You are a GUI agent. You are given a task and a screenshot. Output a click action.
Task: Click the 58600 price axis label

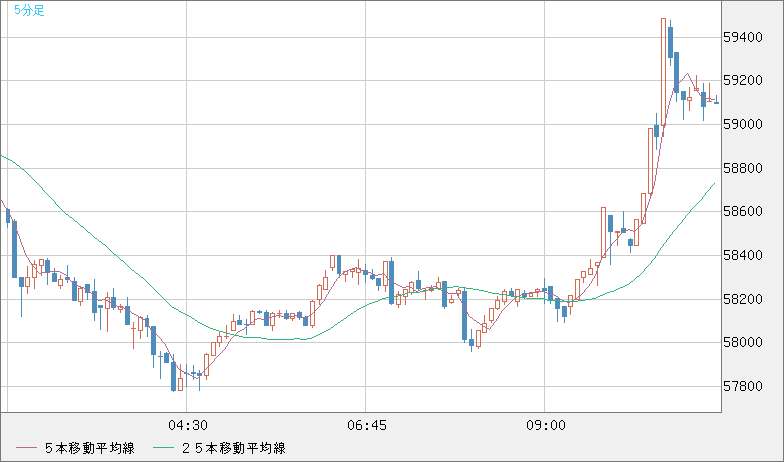tap(742, 212)
